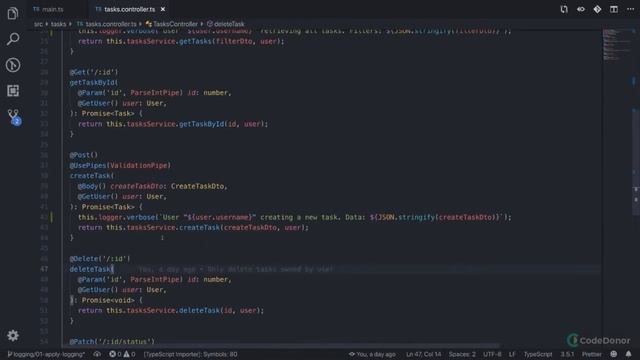Split the editor to the right
The height and width of the screenshot is (360, 640).
[613, 9]
